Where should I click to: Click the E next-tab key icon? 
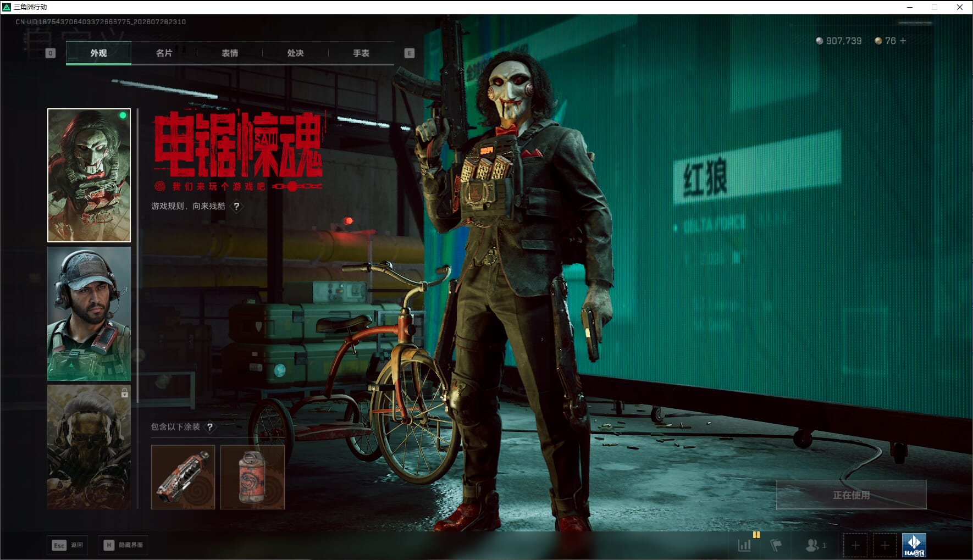point(409,53)
